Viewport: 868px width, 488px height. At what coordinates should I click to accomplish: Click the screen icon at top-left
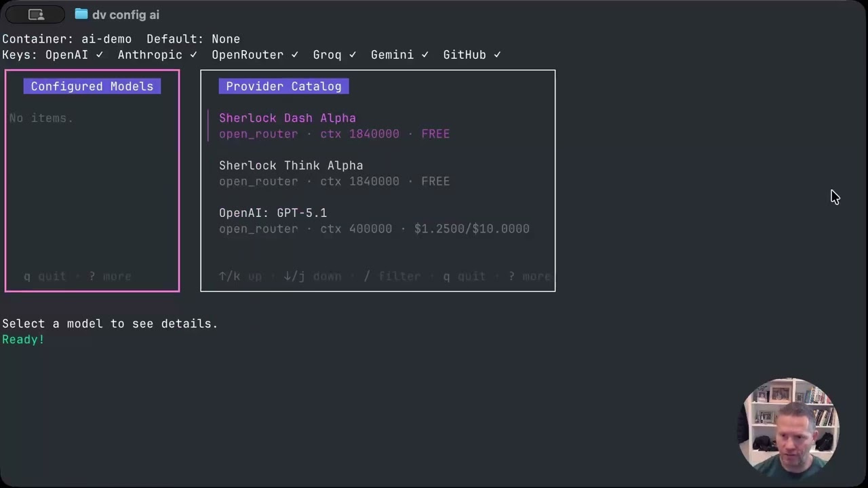(36, 14)
